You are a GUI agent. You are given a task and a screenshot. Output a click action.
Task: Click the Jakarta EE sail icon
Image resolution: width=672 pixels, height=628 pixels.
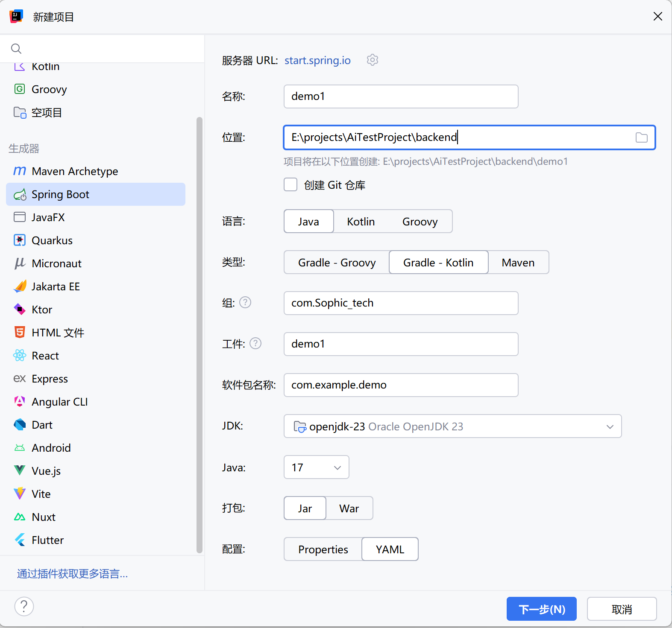tap(20, 286)
